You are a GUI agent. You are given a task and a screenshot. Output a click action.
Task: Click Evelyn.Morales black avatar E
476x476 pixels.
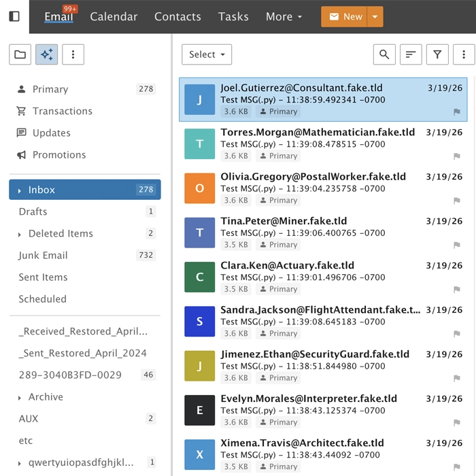click(x=199, y=410)
